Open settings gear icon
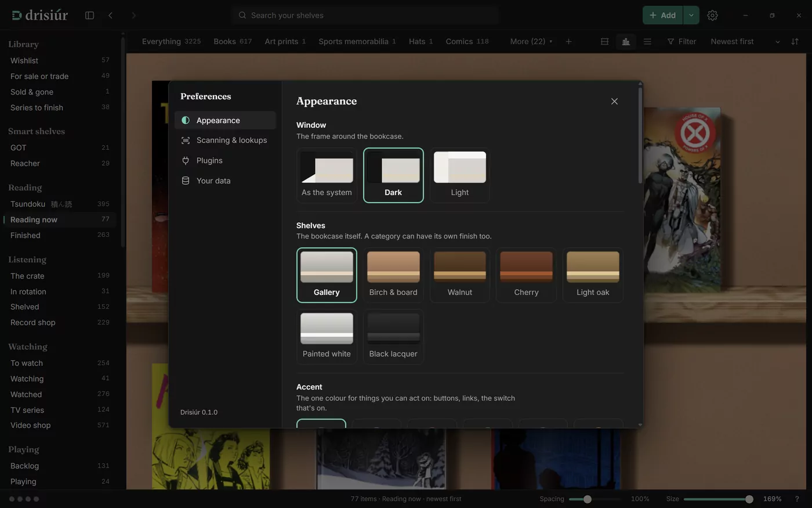 click(x=712, y=15)
